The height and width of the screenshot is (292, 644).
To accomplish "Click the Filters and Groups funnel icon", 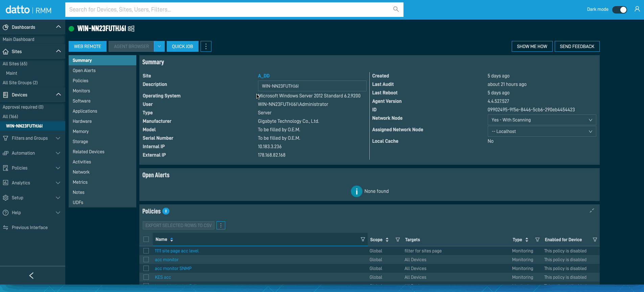I will point(5,138).
